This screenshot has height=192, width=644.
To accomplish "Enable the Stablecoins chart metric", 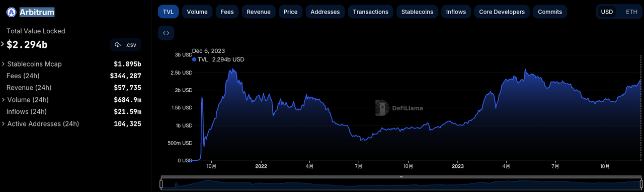I will [x=417, y=12].
